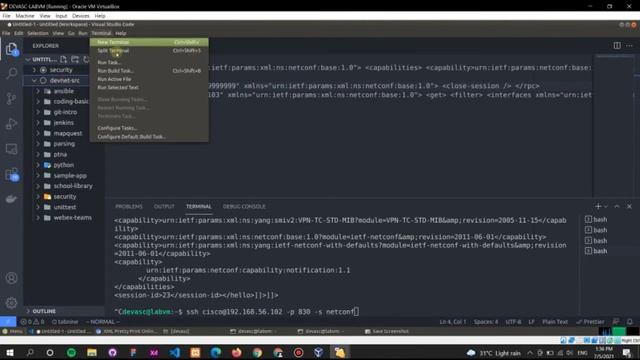
Task: Click New Folder icon in Explorer header
Action: (75, 59)
